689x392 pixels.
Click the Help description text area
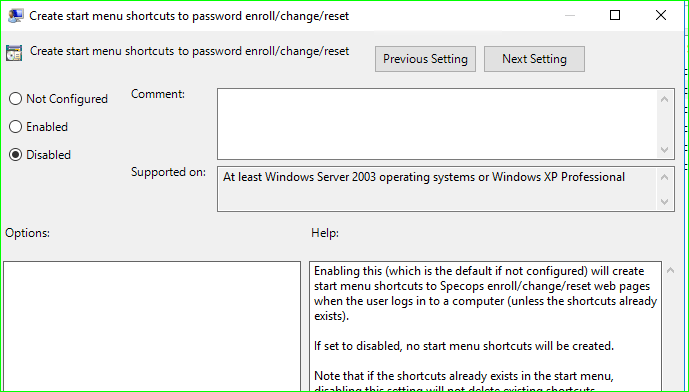(486, 326)
